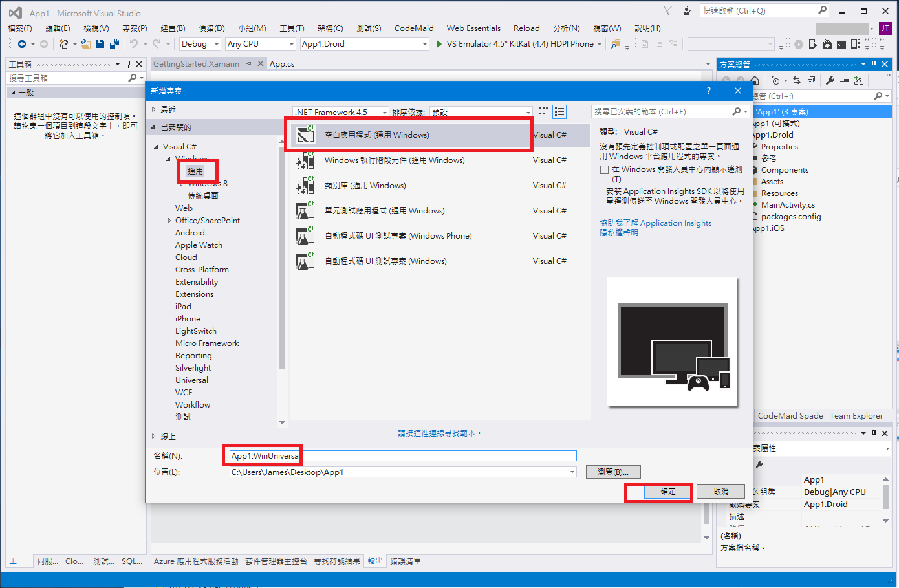The image size is (899, 588).
Task: Click the notifications flag icon in title bar
Action: (x=668, y=11)
